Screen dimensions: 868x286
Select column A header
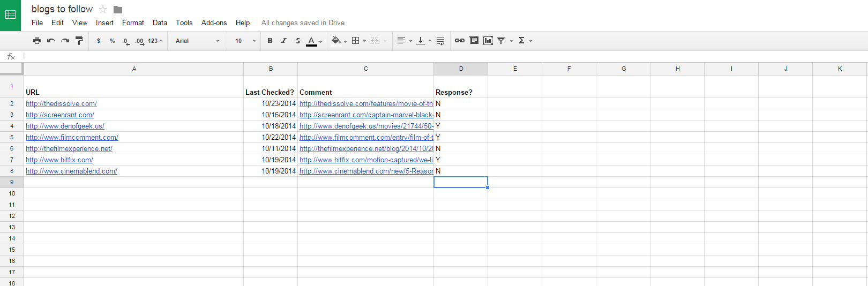(x=134, y=69)
